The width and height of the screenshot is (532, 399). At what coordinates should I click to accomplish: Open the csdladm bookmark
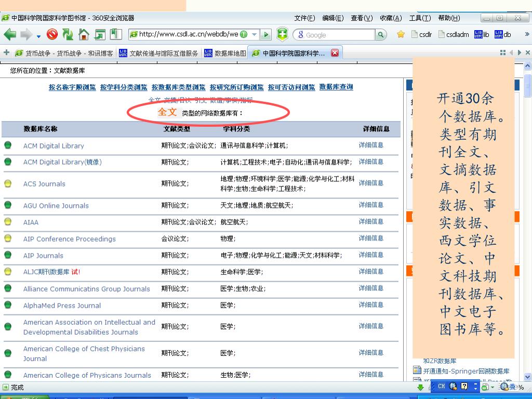coord(454,34)
